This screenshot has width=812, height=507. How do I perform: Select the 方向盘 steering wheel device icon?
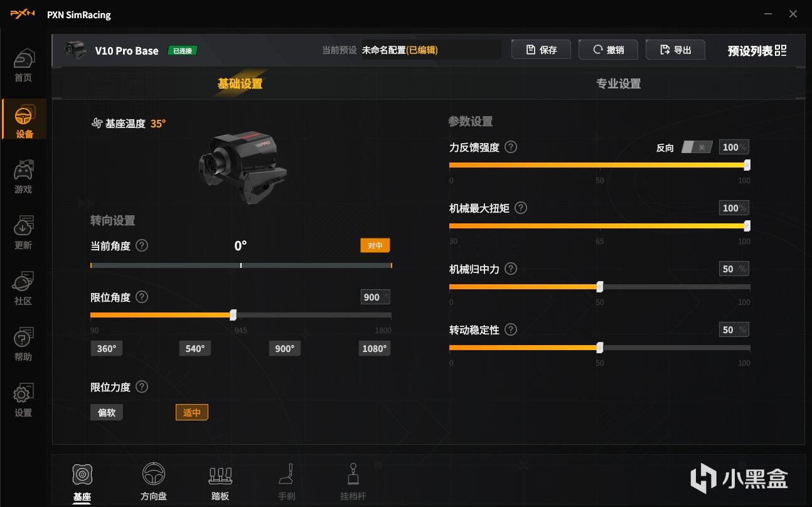pos(154,475)
